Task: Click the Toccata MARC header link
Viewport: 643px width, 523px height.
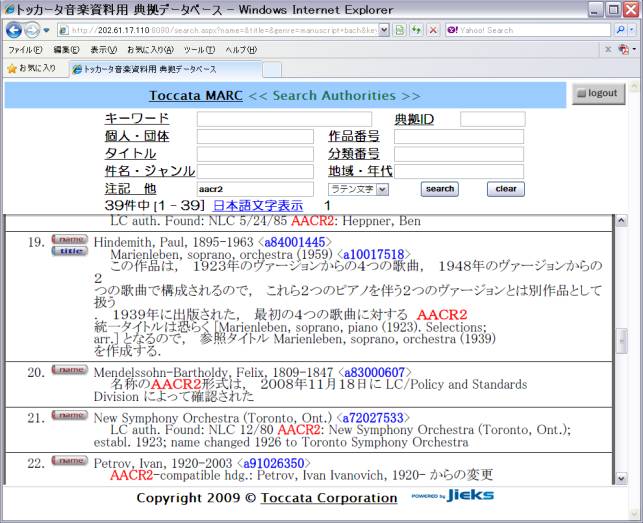Action: 196,96
